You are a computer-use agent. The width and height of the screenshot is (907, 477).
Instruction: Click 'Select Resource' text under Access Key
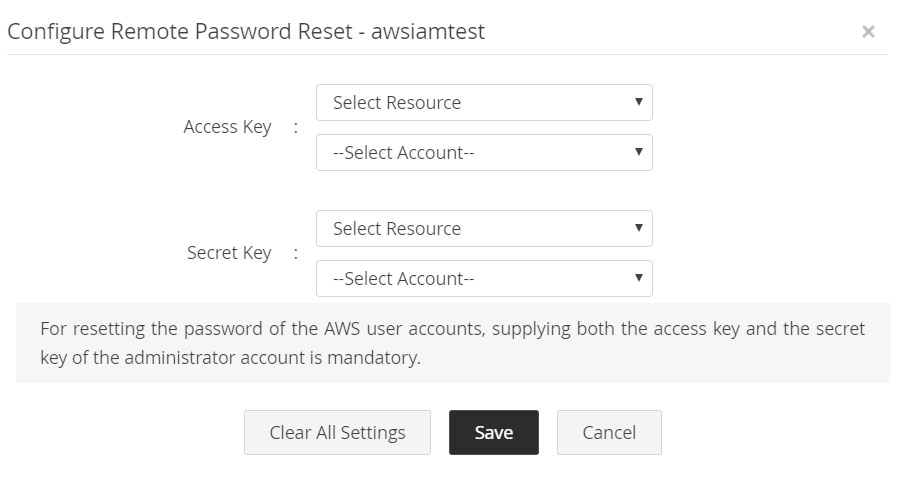397,103
